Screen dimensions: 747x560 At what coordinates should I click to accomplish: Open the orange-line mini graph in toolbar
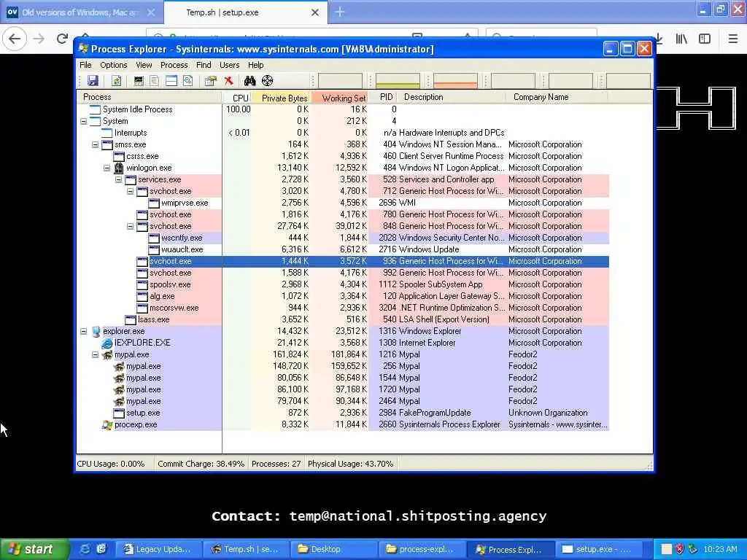(x=455, y=81)
